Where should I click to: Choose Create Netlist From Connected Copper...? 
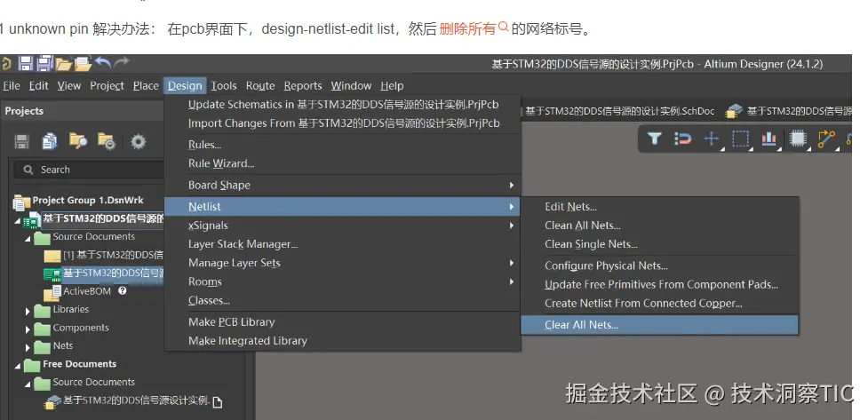pyautogui.click(x=659, y=304)
